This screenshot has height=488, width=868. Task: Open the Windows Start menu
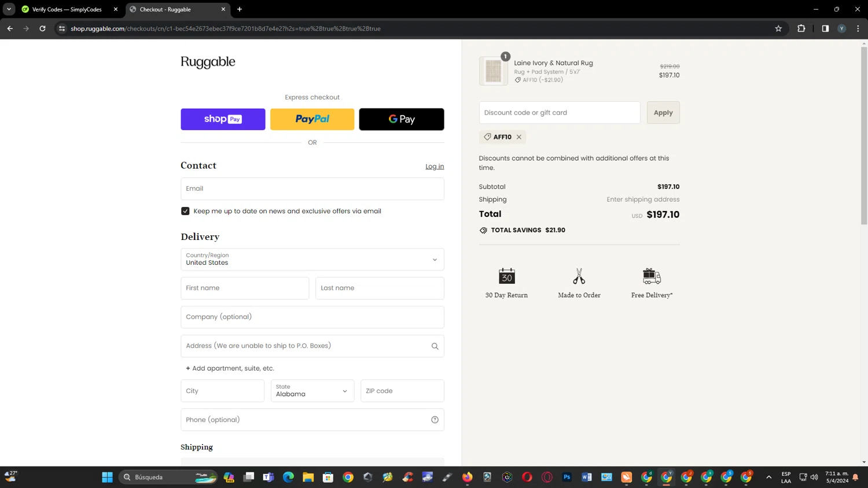[x=107, y=477]
